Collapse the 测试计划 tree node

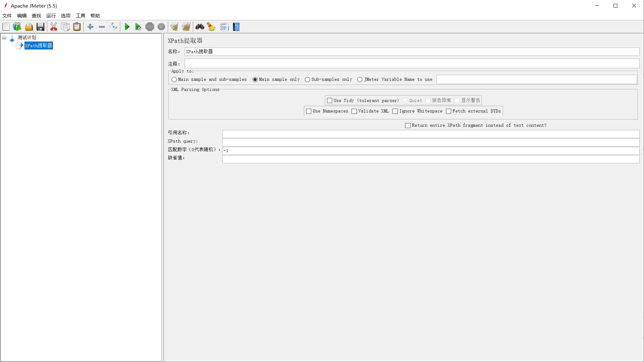[4, 37]
